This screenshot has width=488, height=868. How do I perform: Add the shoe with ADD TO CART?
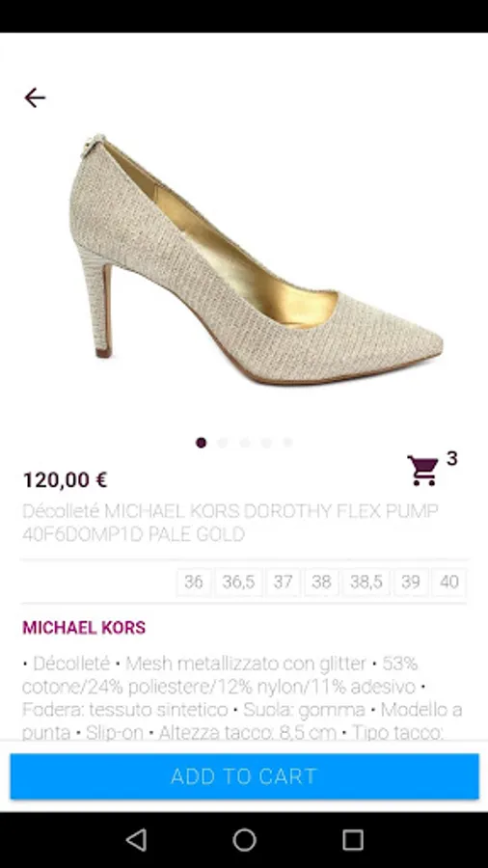pos(244,776)
